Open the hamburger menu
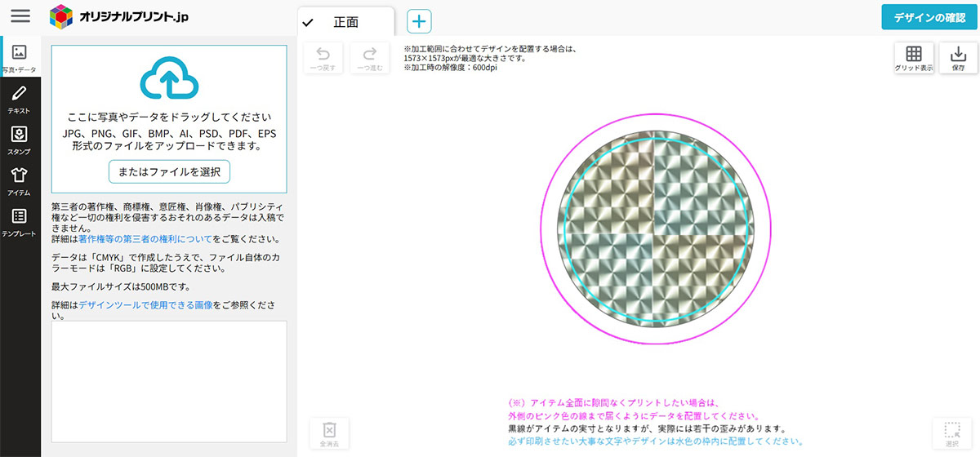The image size is (980, 457). (x=20, y=16)
